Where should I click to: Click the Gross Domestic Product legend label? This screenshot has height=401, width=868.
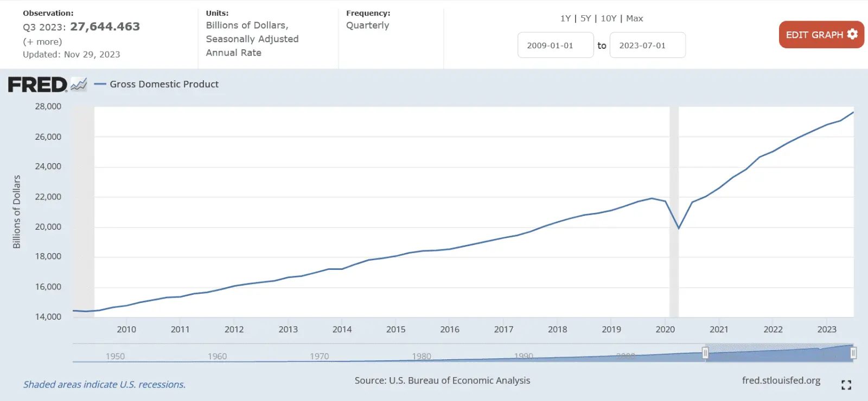164,85
